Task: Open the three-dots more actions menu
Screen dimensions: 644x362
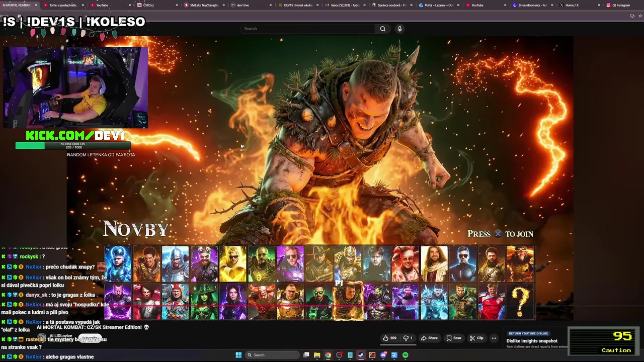Action: click(x=494, y=338)
